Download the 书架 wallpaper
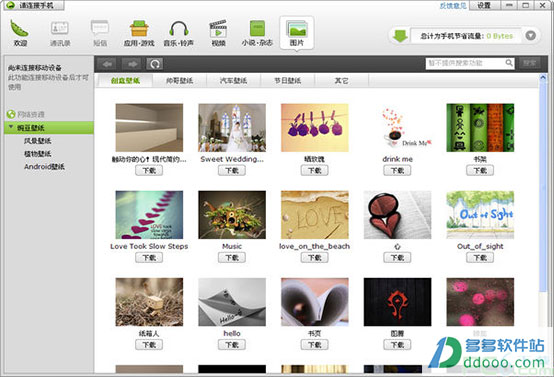 (x=480, y=171)
